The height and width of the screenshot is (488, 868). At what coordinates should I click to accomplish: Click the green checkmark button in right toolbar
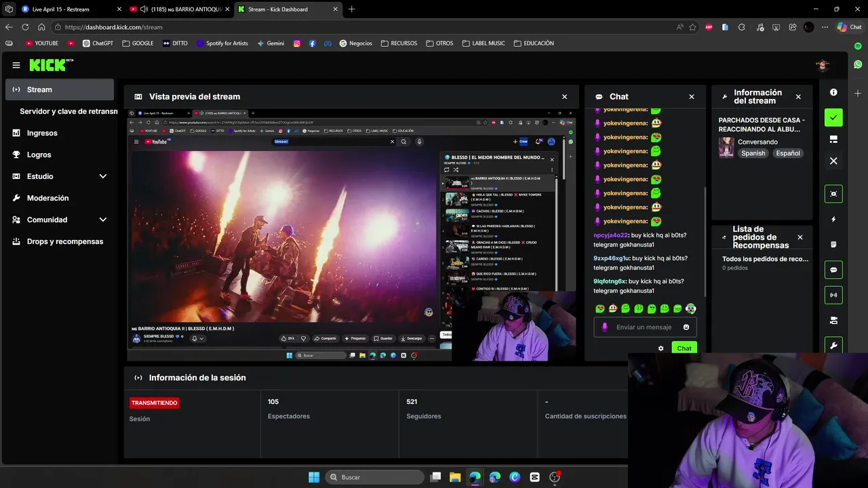click(833, 117)
